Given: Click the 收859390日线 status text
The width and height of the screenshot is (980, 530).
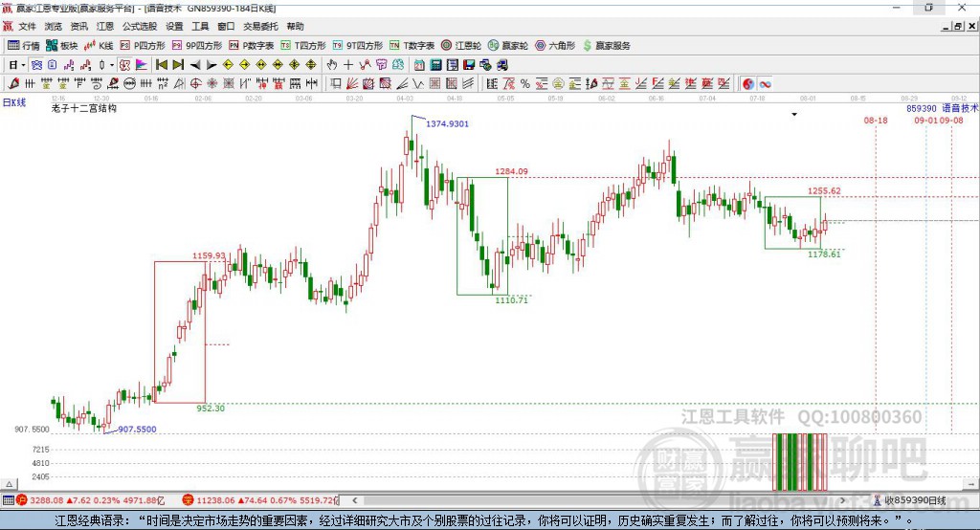Looking at the screenshot, I should (x=915, y=500).
